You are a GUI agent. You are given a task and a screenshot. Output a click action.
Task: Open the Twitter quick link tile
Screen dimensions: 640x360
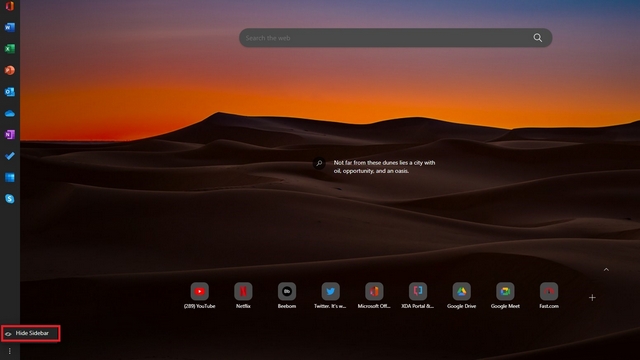tap(330, 296)
